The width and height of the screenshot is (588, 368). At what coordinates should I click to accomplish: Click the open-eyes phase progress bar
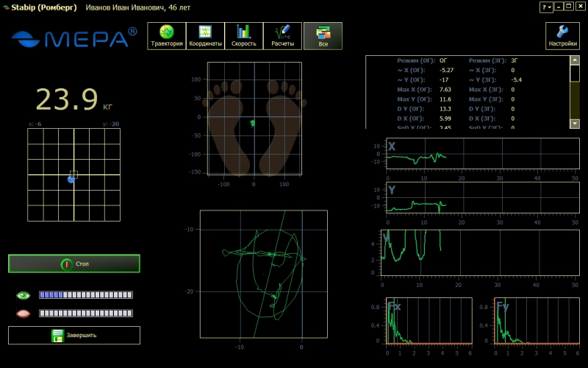pyautogui.click(x=85, y=295)
